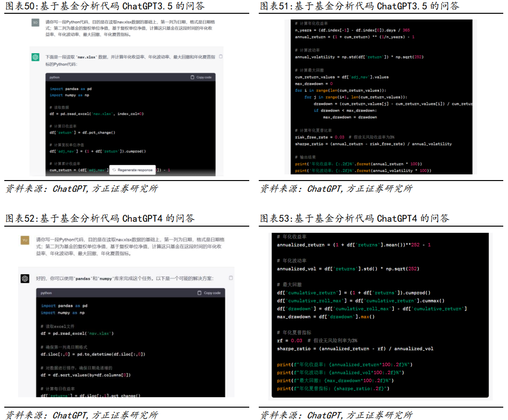
Task: Click the Regenerate response button
Action: coord(133,170)
